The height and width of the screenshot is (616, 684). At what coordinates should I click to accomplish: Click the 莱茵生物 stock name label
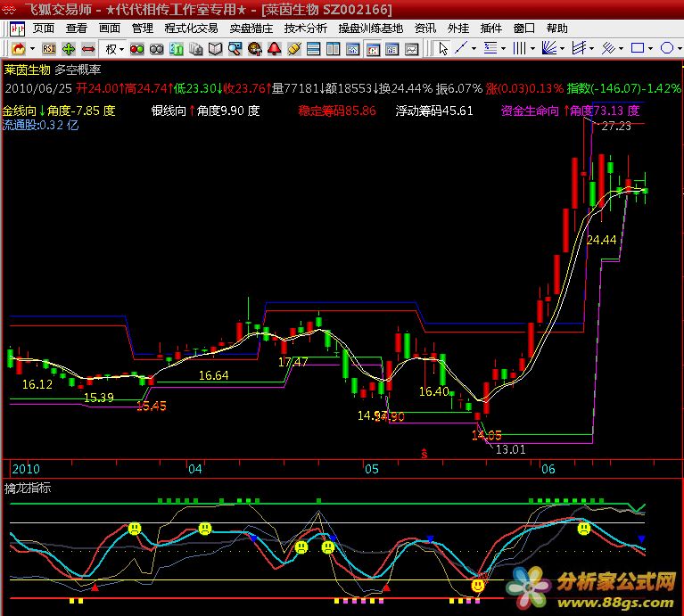[x=27, y=69]
